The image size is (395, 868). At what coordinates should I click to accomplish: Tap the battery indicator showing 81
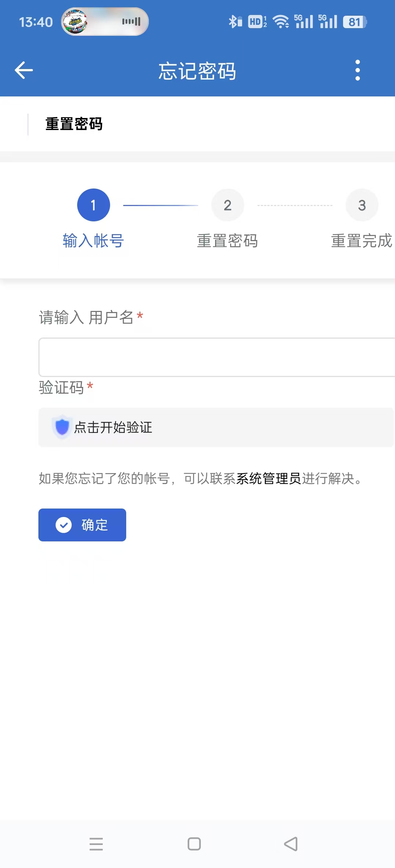(354, 22)
